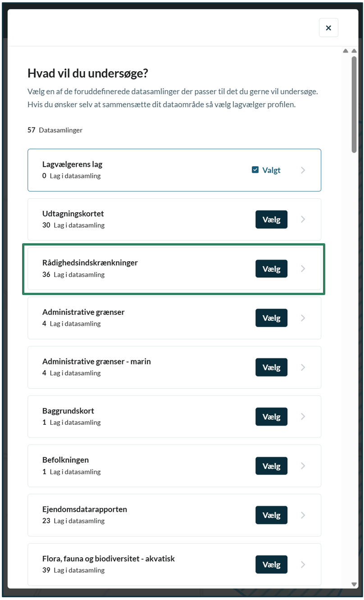The image size is (364, 600).
Task: Click Vælg for Administrative grænser
Action: (271, 318)
